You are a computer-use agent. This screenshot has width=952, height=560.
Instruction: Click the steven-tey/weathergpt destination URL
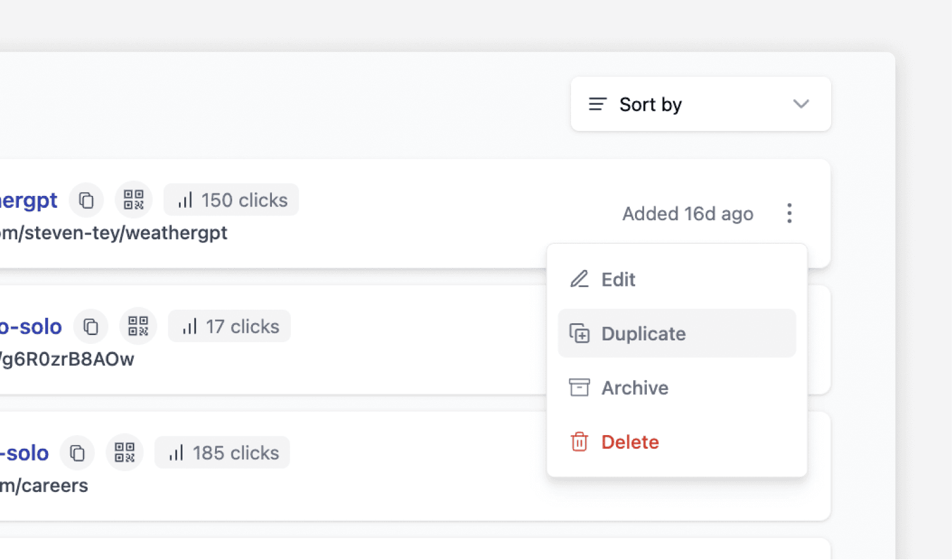coord(114,233)
